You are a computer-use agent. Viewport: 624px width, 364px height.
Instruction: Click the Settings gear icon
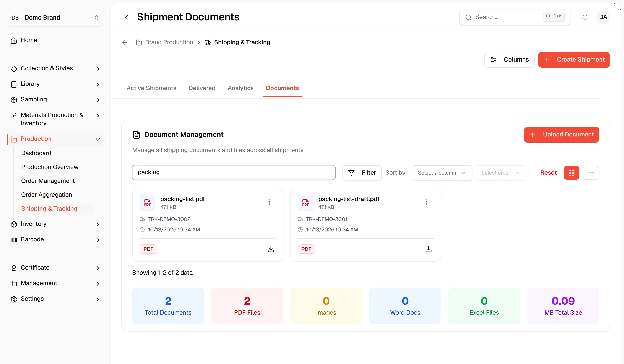coord(14,299)
